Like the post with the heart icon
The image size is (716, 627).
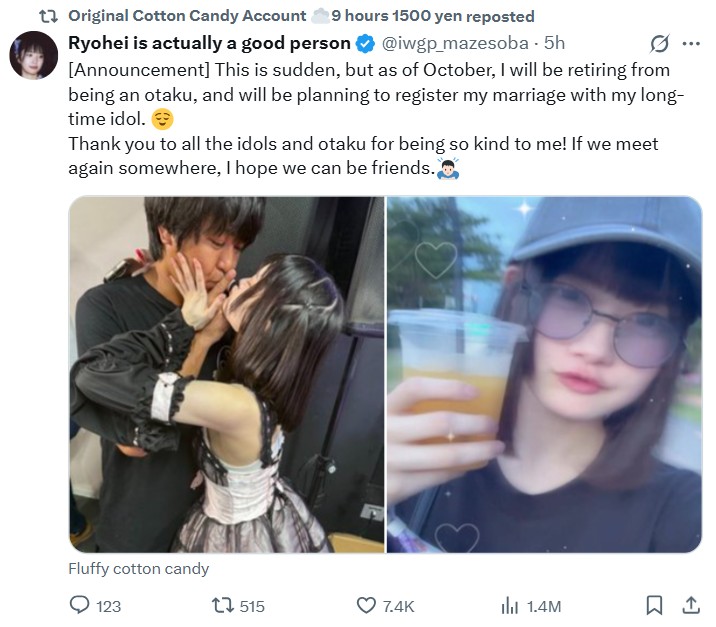click(x=366, y=606)
